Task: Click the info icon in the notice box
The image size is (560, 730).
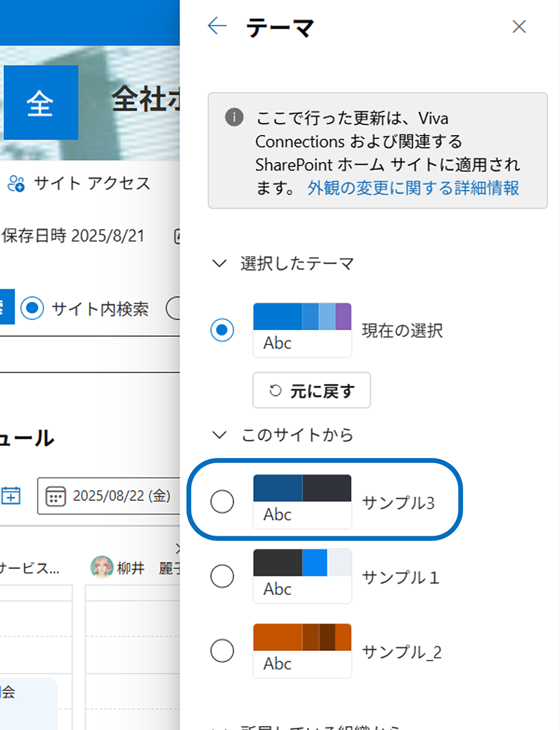Action: click(x=233, y=118)
